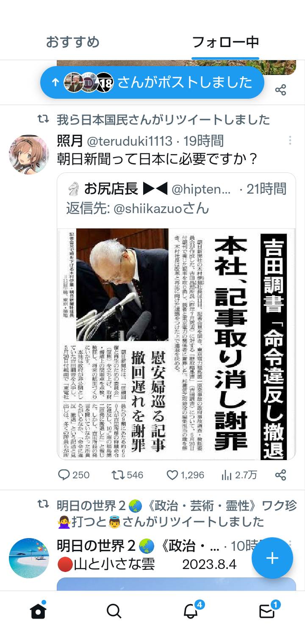Open the Home tab in bottom navigation

coord(38,611)
